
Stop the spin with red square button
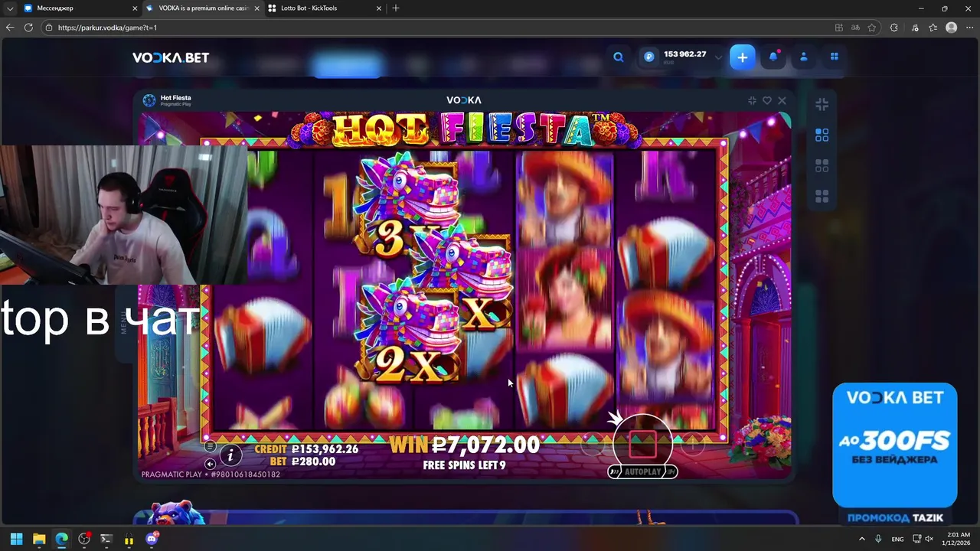642,443
